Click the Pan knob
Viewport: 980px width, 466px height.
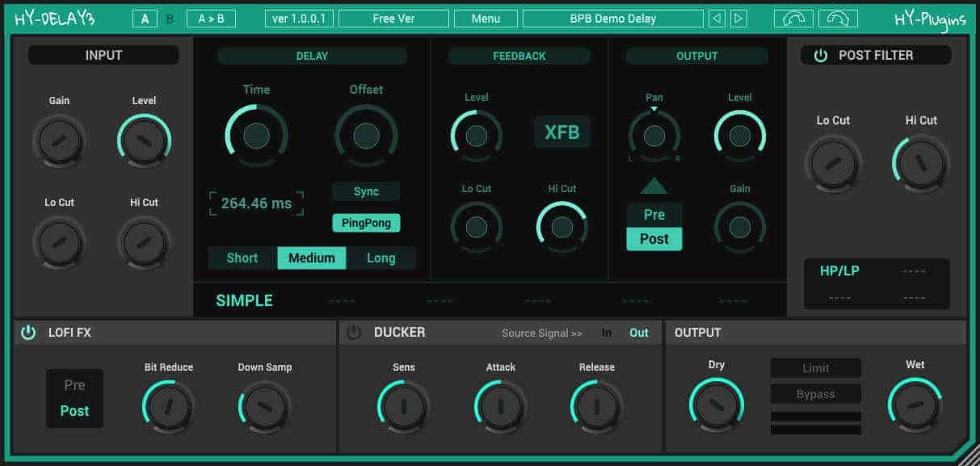654,136
